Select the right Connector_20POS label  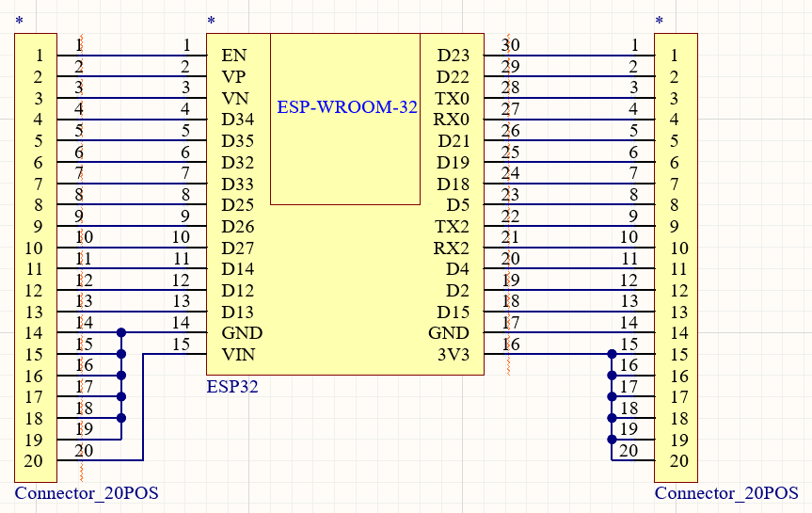click(725, 493)
